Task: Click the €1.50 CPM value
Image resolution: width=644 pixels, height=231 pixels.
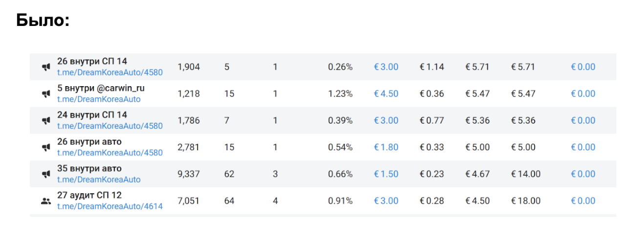Action: [x=386, y=174]
